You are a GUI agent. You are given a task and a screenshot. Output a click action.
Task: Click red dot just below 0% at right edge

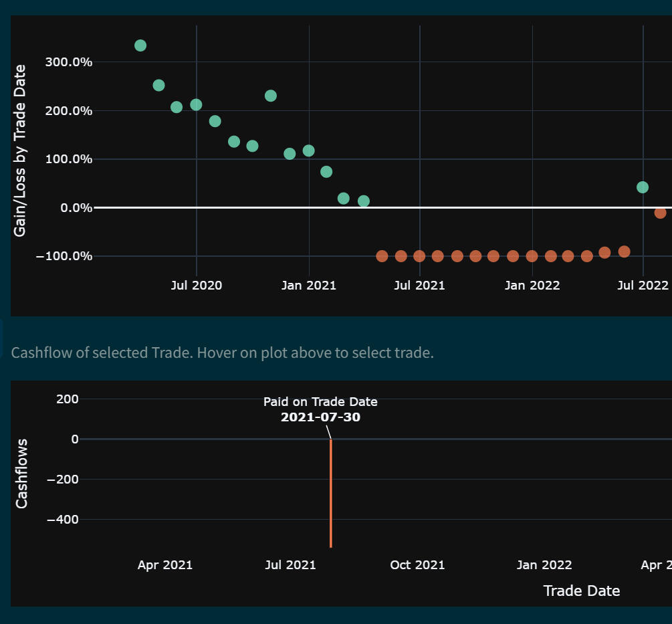pyautogui.click(x=661, y=213)
